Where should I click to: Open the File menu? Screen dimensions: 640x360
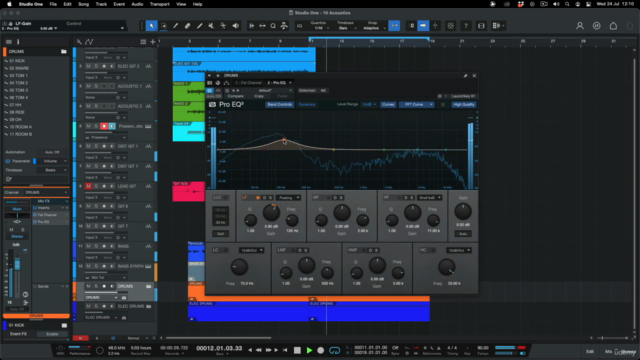click(x=53, y=4)
